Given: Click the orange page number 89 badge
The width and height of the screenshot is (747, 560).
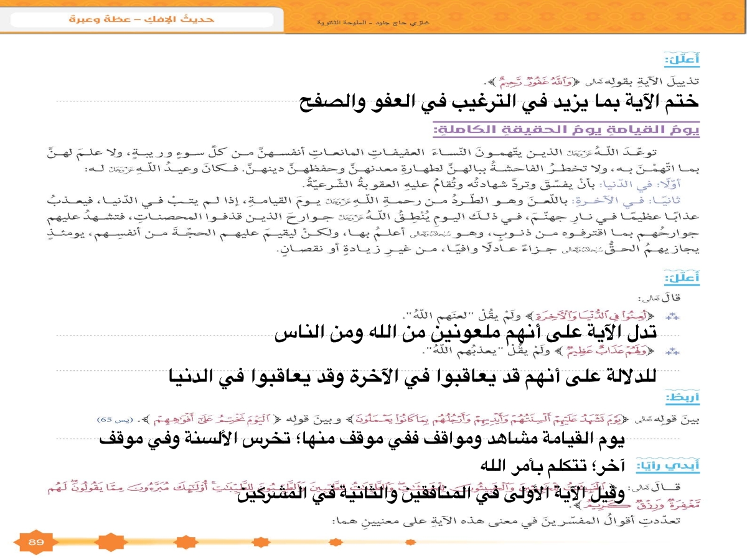Looking at the screenshot, I should tap(35, 541).
